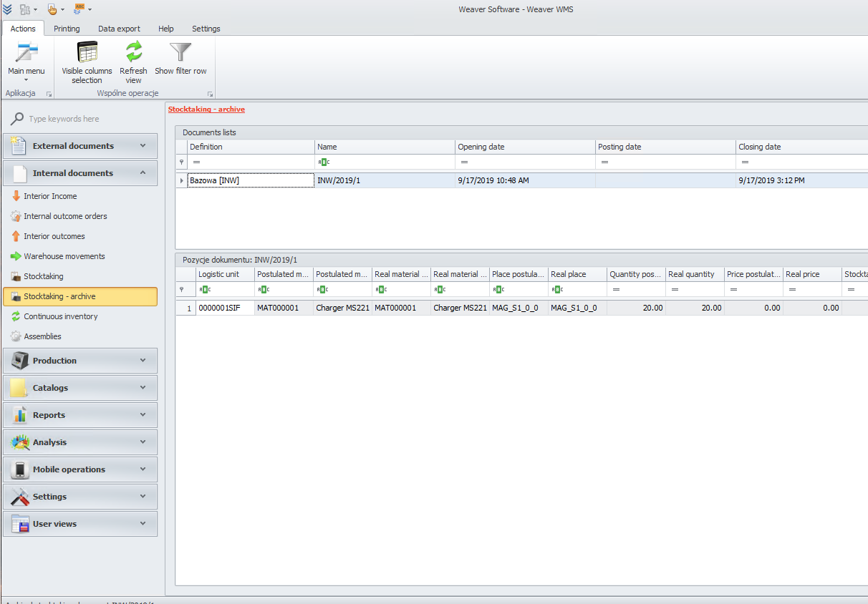Open the Data export ribbon tab
868x604 pixels.
coord(119,29)
